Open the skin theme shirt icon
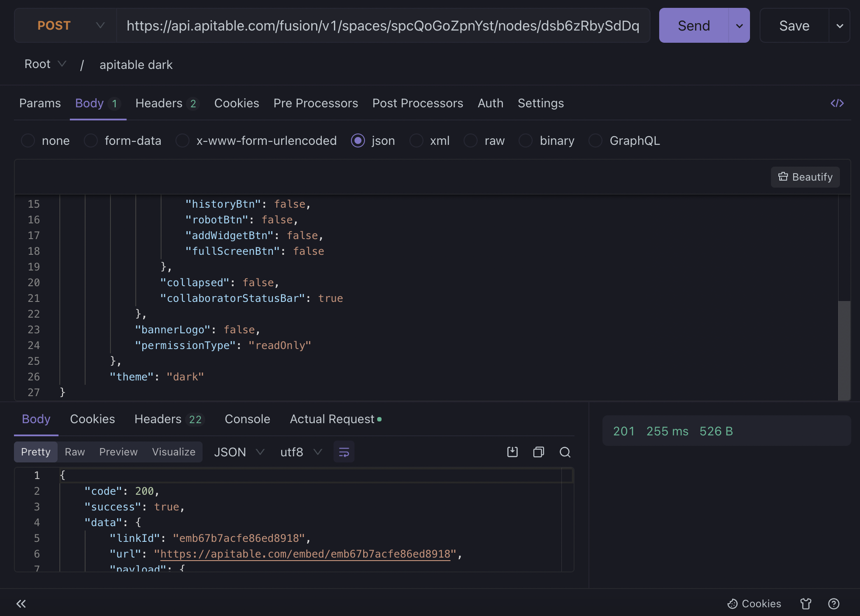 pos(806,604)
